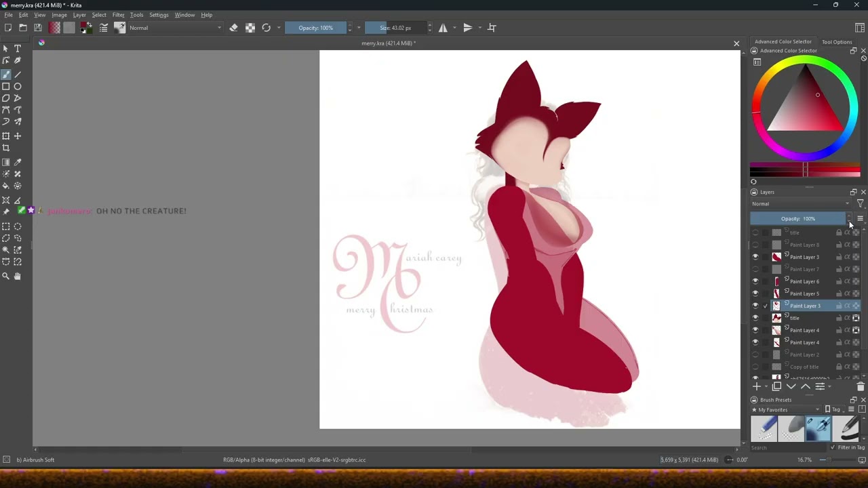868x488 pixels.
Task: Expand the reload preset options arrow
Action: tap(279, 28)
